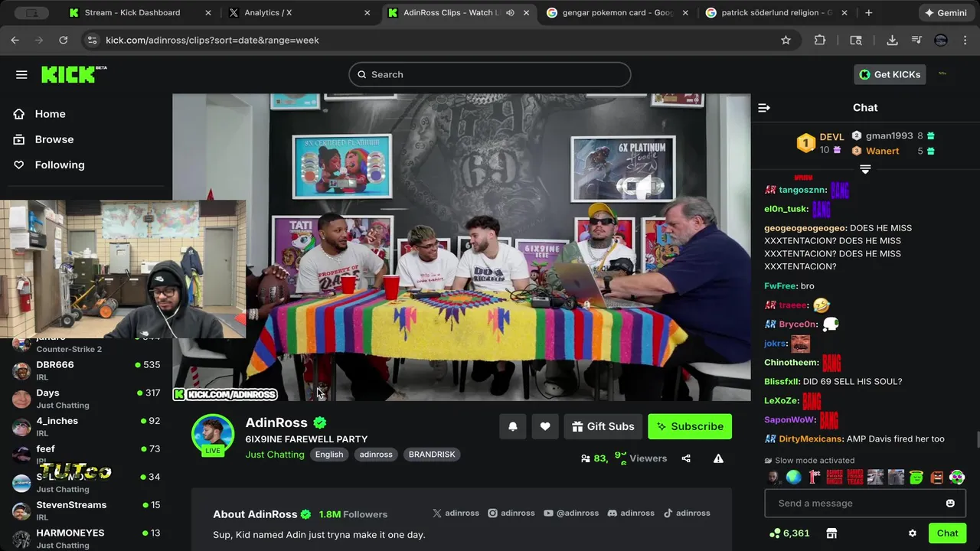
Task: Follow AdinRoss with the heart icon
Action: [545, 426]
